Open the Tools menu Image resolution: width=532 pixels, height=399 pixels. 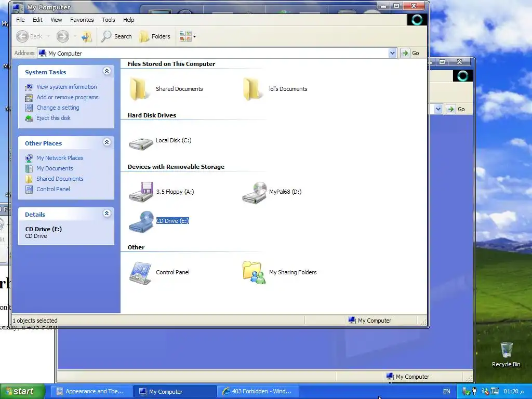[x=109, y=20]
